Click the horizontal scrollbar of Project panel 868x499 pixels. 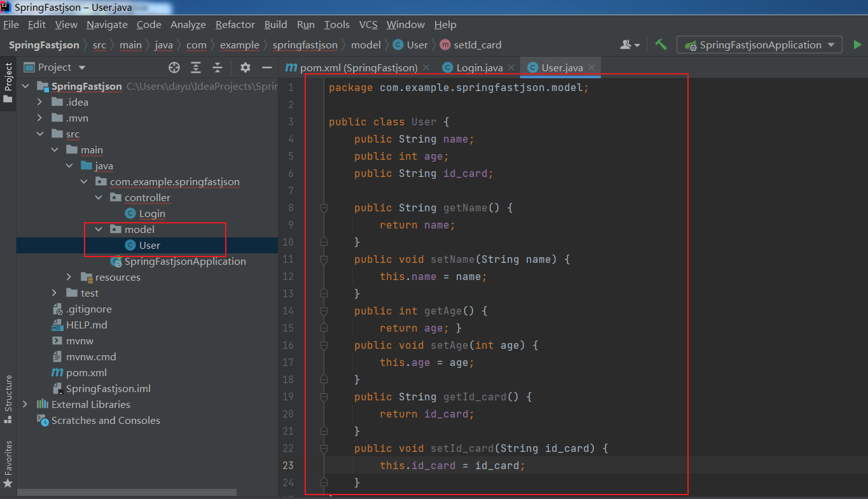pos(127,493)
